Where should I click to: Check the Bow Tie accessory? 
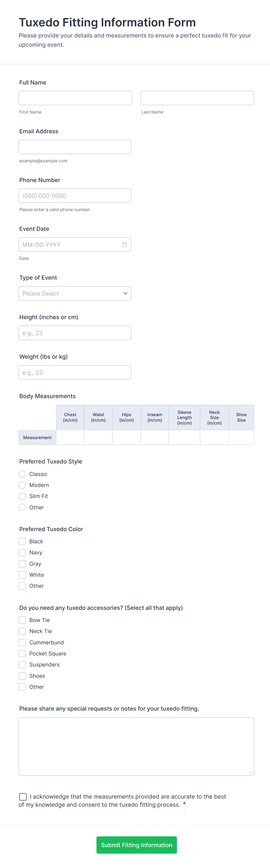tap(22, 620)
